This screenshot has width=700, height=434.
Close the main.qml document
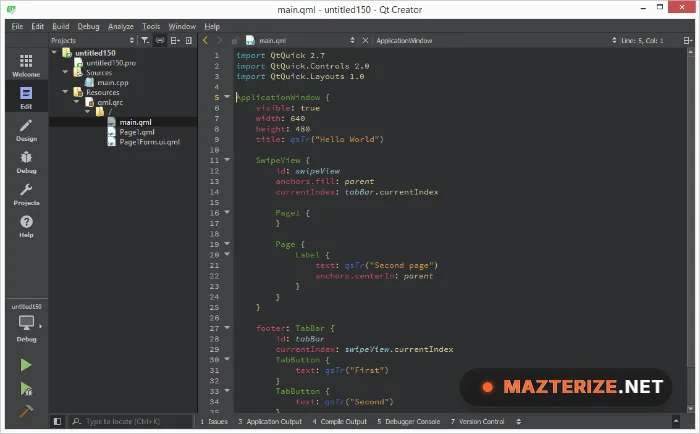365,40
